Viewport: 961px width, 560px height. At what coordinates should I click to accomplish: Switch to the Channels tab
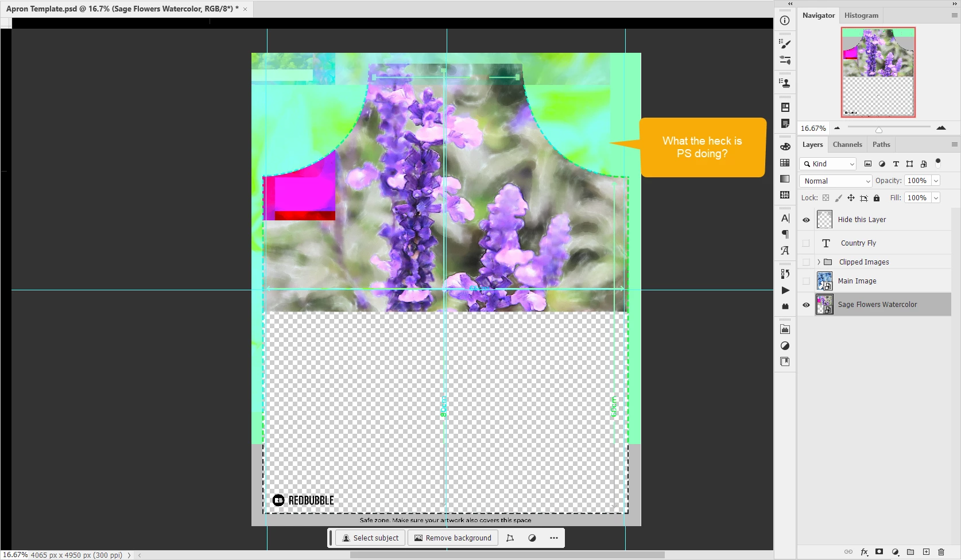[x=847, y=145]
